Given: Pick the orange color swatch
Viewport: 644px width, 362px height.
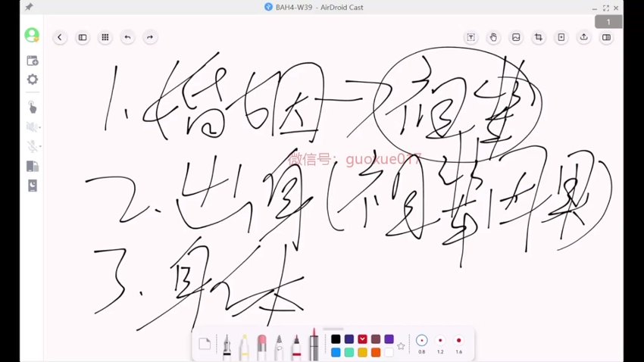Looking at the screenshot, I should pyautogui.click(x=376, y=352).
